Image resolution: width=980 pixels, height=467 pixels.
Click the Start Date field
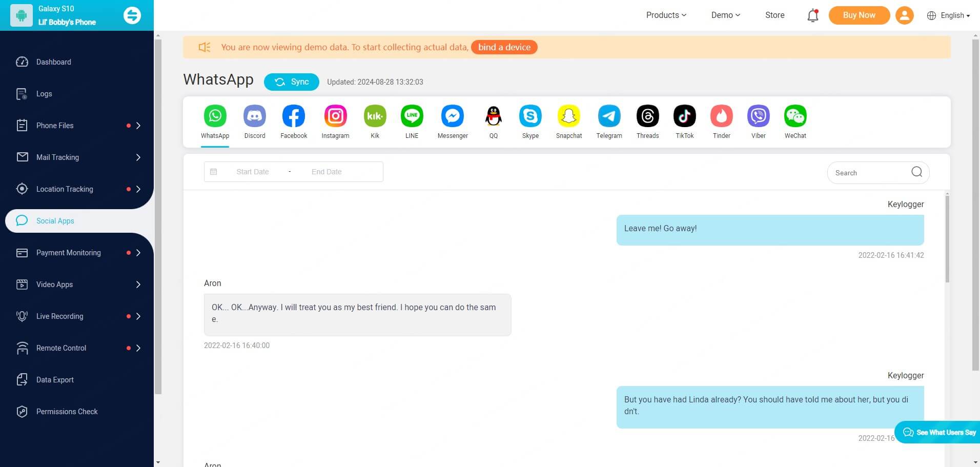[x=253, y=172]
